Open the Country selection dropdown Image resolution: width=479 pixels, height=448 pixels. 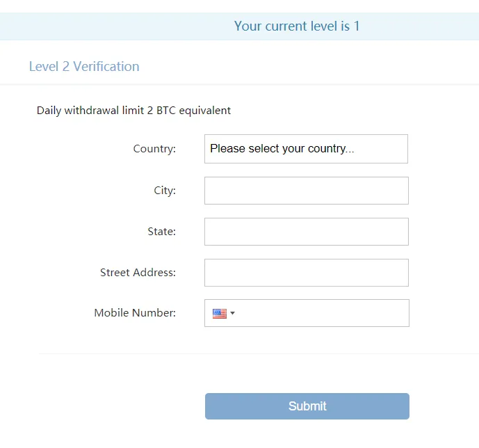306,149
